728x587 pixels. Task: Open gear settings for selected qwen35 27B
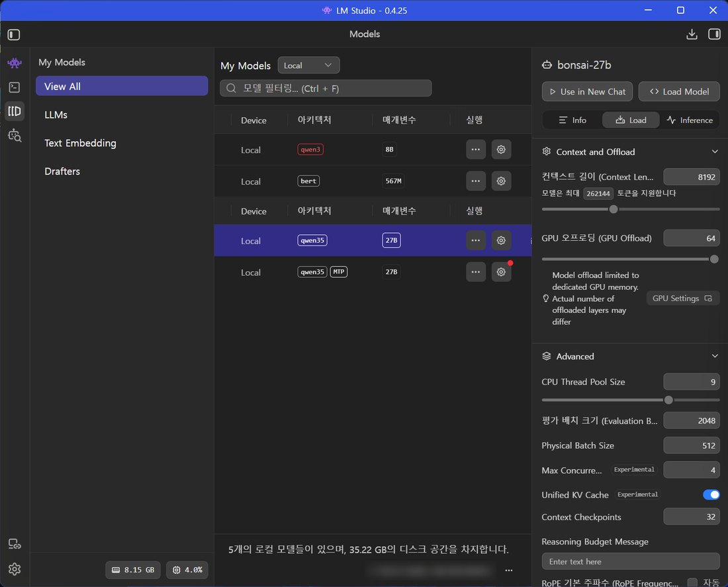(x=501, y=241)
